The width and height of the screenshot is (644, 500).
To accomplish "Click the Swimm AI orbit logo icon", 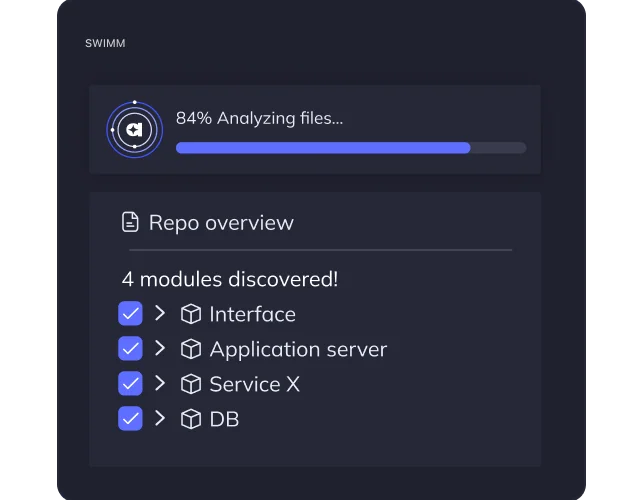I will (x=134, y=129).
